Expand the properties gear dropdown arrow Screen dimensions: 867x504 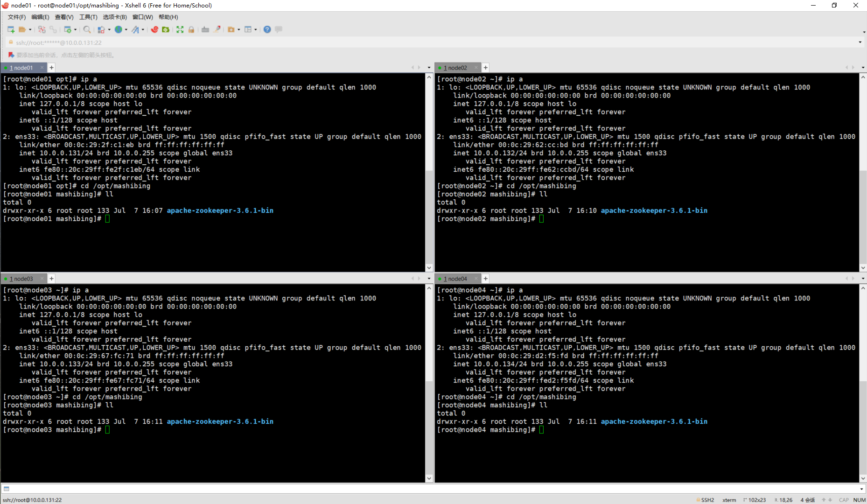(76, 29)
